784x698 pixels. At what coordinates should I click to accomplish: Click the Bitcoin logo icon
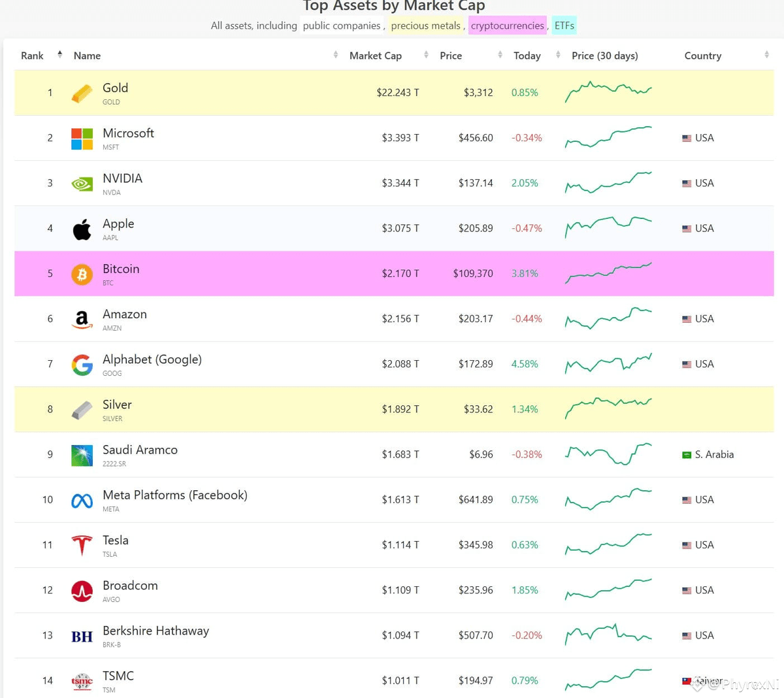click(82, 274)
